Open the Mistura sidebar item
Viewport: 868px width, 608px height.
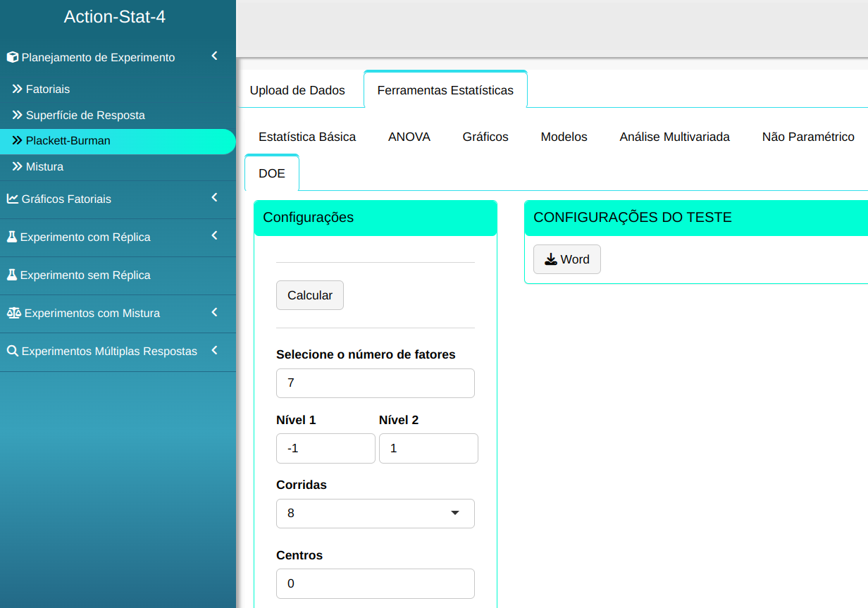tap(44, 167)
